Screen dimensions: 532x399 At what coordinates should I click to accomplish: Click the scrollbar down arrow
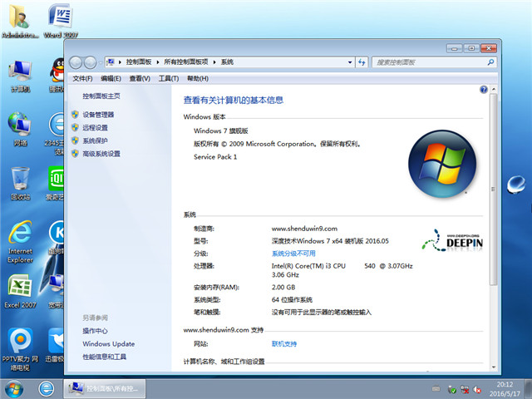click(x=494, y=367)
